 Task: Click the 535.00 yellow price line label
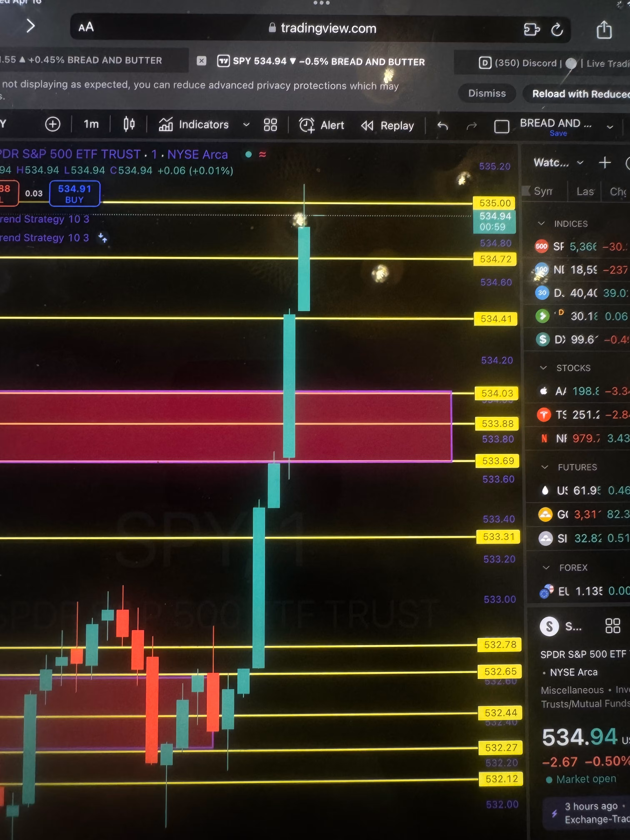[494, 203]
